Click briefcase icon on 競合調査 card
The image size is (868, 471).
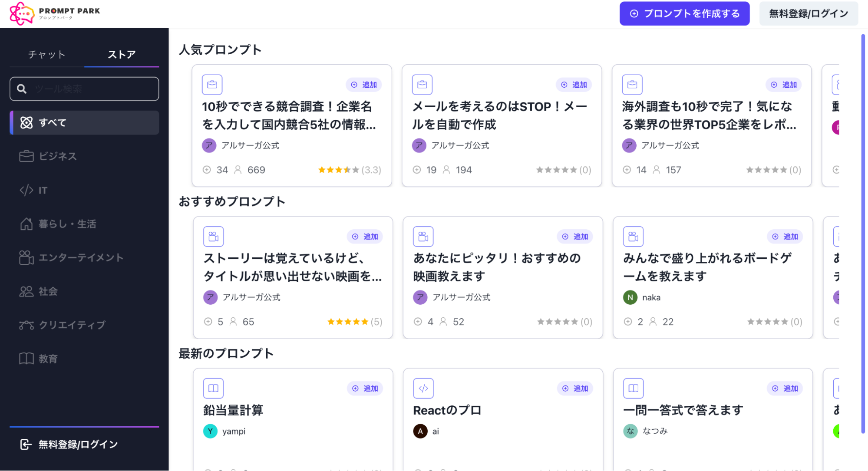pos(212,85)
